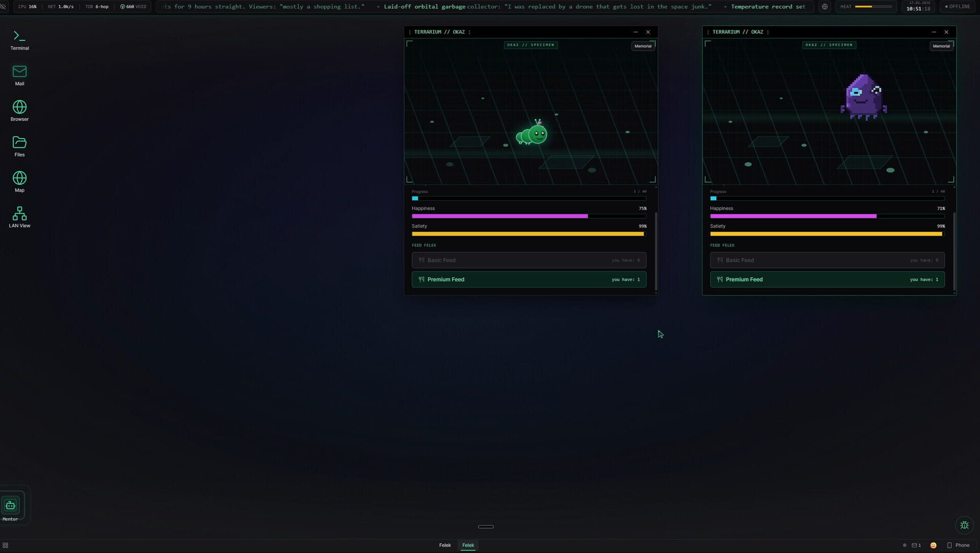
Task: Open the Mail app icon
Action: tap(19, 76)
